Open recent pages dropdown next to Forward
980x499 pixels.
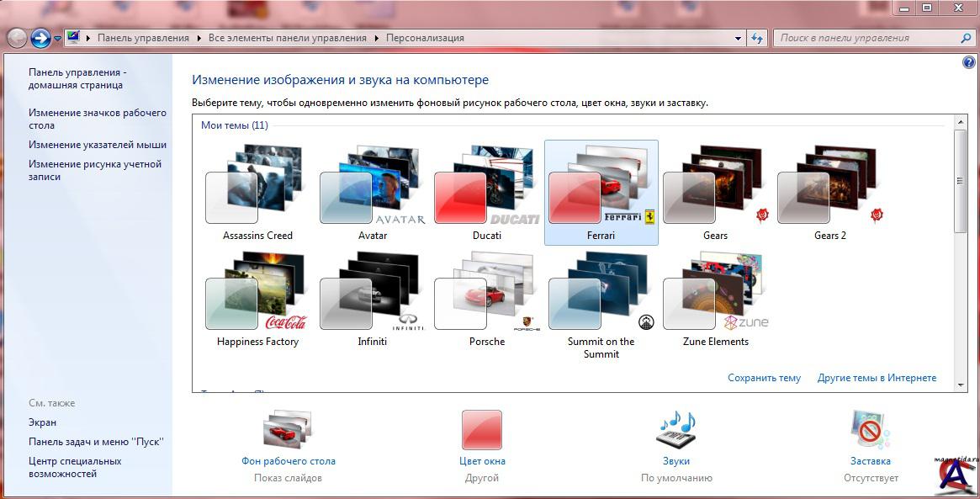click(x=57, y=38)
